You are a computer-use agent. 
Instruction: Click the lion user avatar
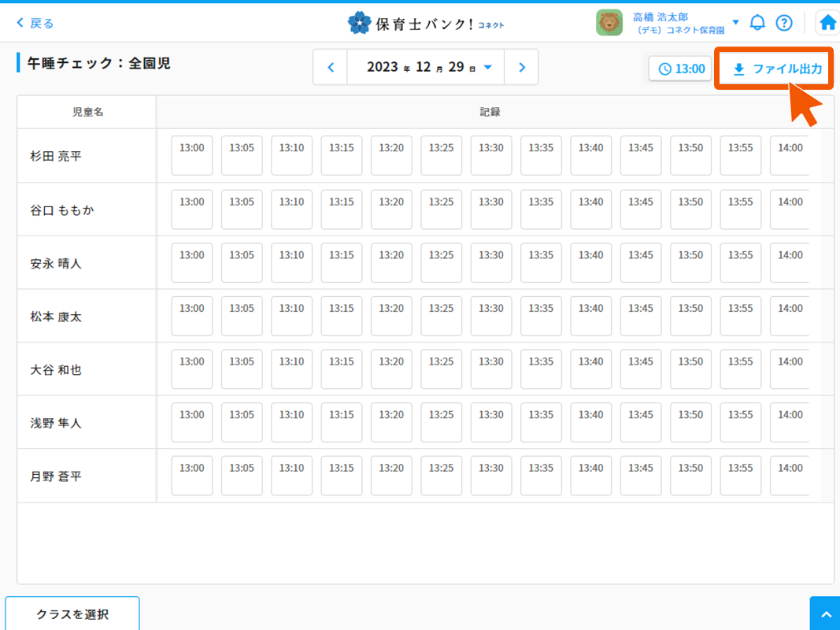pyautogui.click(x=609, y=23)
